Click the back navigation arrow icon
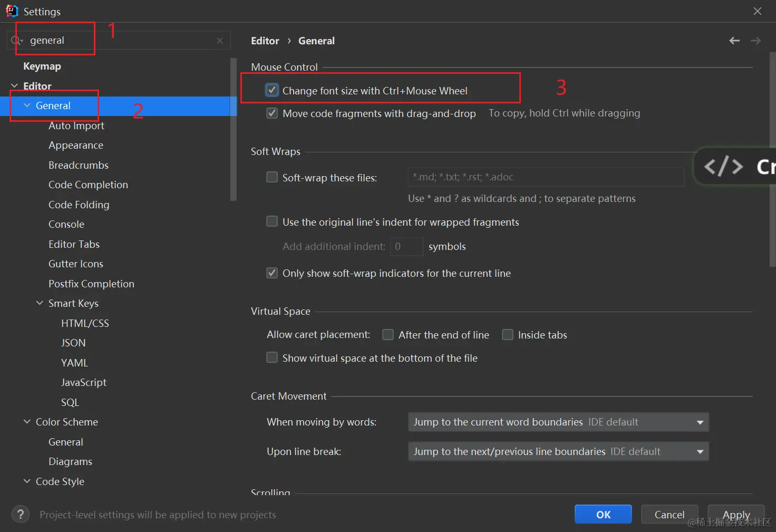776x532 pixels. point(734,41)
